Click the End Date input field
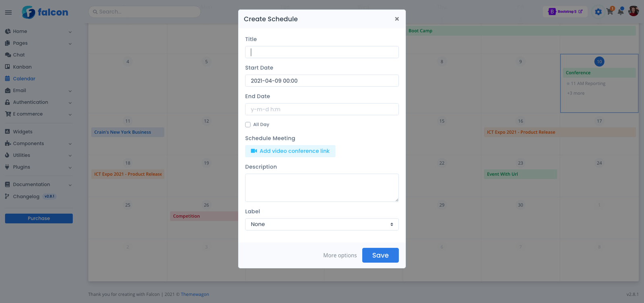 (x=322, y=109)
